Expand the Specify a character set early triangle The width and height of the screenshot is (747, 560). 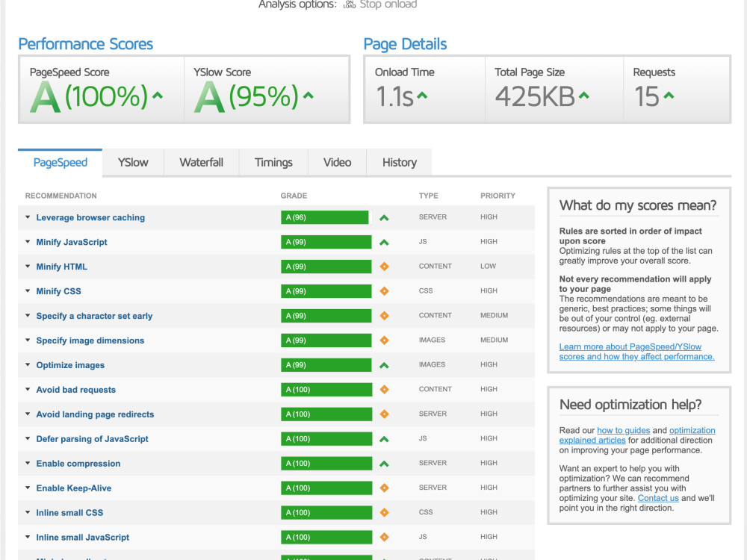(28, 316)
